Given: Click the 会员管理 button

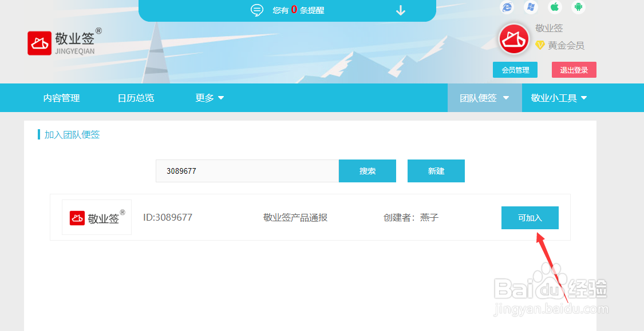Looking at the screenshot, I should [x=515, y=70].
